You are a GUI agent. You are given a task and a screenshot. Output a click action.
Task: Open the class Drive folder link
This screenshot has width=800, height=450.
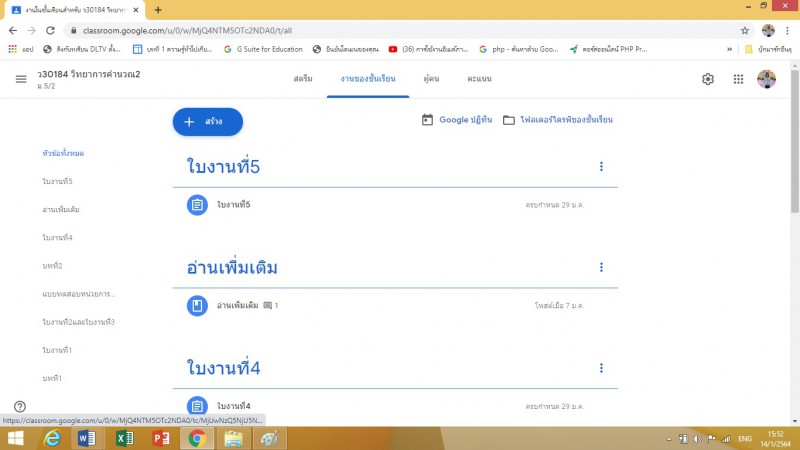coord(558,120)
